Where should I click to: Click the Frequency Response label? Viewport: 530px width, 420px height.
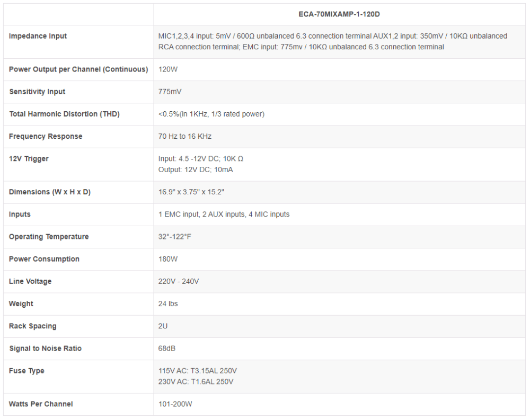click(46, 136)
